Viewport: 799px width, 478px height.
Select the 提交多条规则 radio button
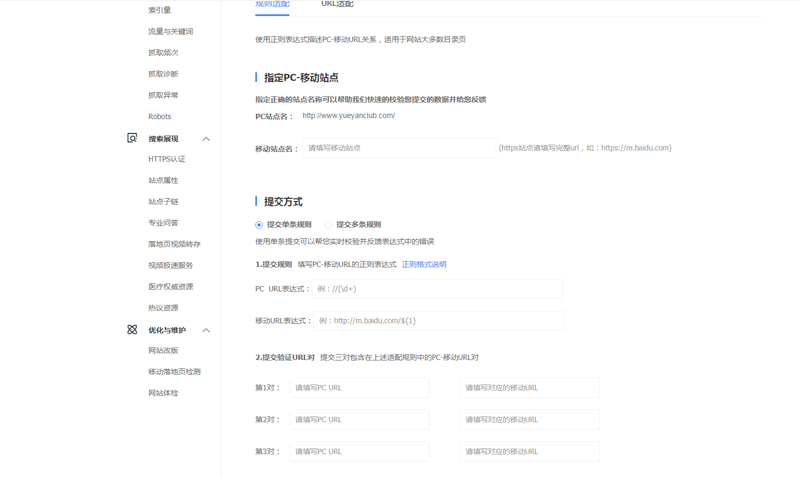click(x=328, y=225)
